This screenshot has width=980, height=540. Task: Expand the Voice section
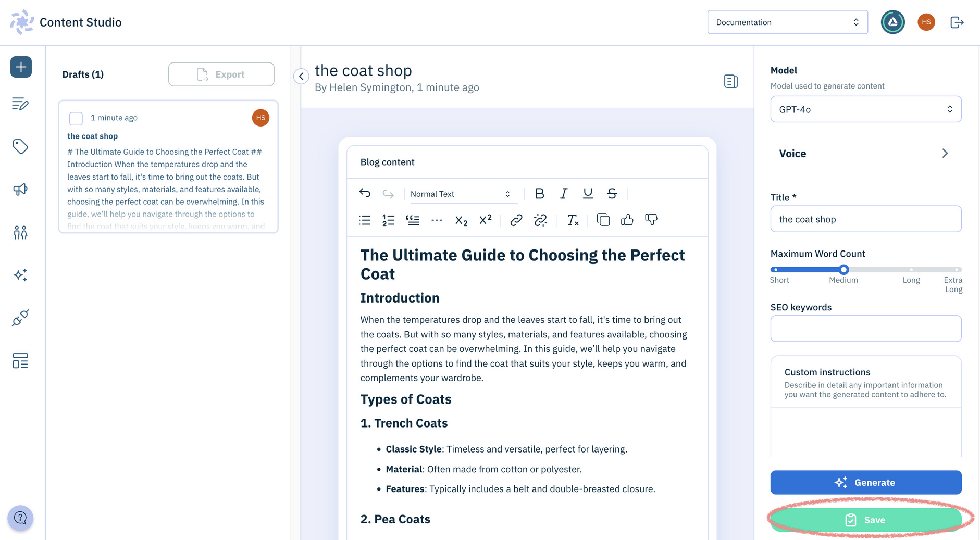tap(865, 154)
